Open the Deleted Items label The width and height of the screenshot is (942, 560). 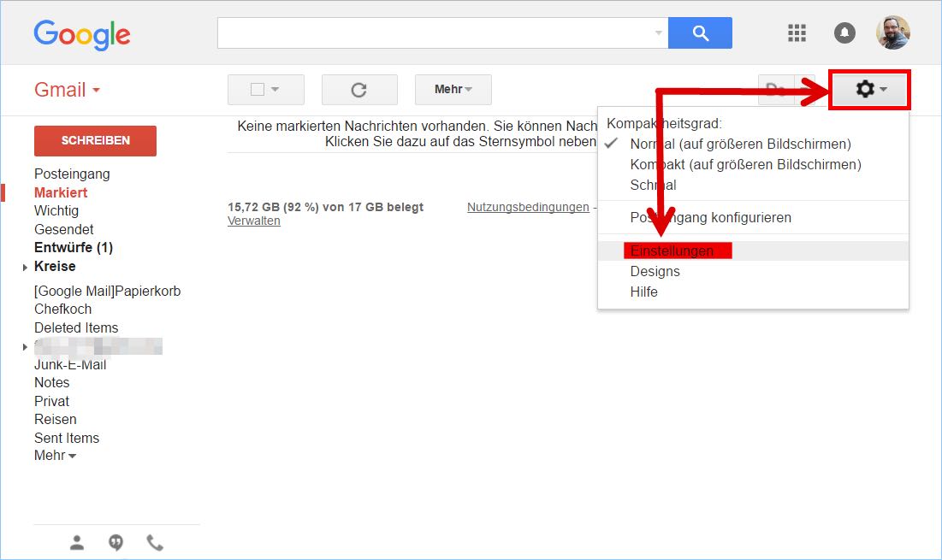(76, 327)
